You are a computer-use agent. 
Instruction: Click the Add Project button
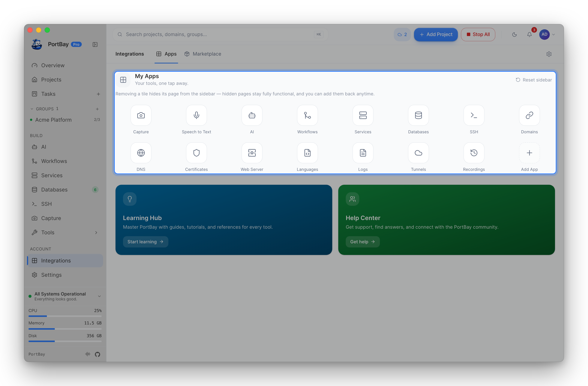tap(436, 35)
